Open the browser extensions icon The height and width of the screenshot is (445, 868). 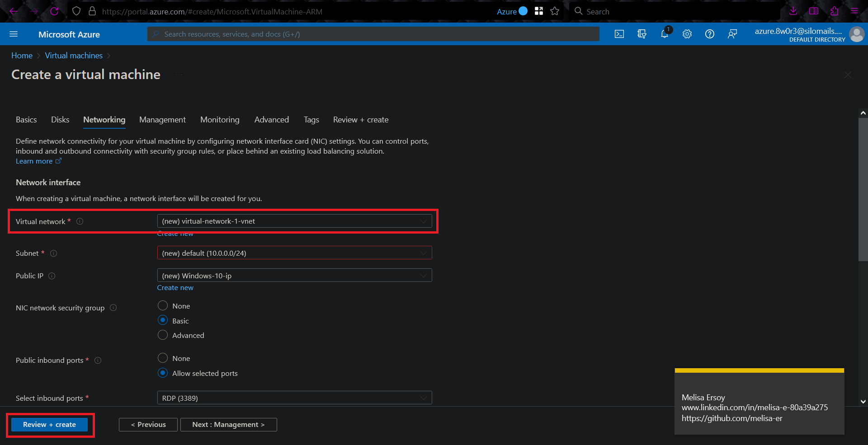[x=834, y=11]
